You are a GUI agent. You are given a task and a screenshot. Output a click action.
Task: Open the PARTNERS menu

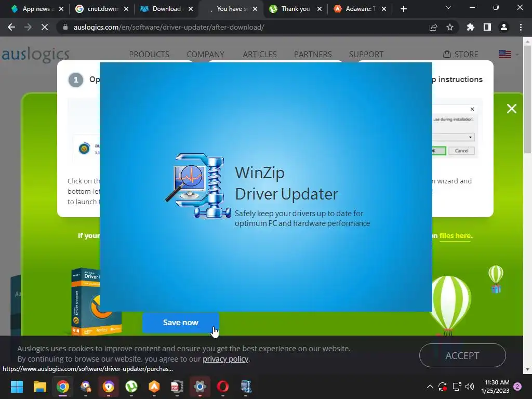pos(313,54)
